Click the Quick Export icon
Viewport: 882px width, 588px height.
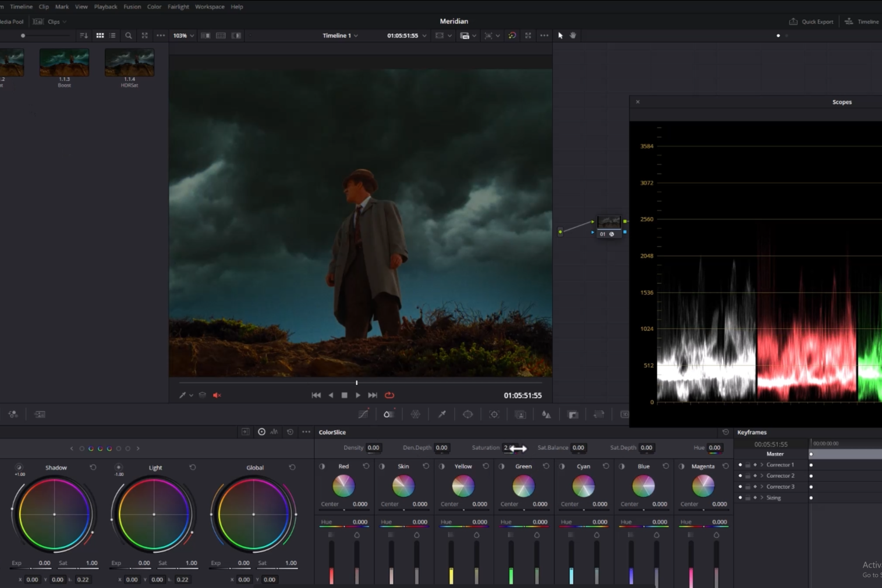(793, 22)
